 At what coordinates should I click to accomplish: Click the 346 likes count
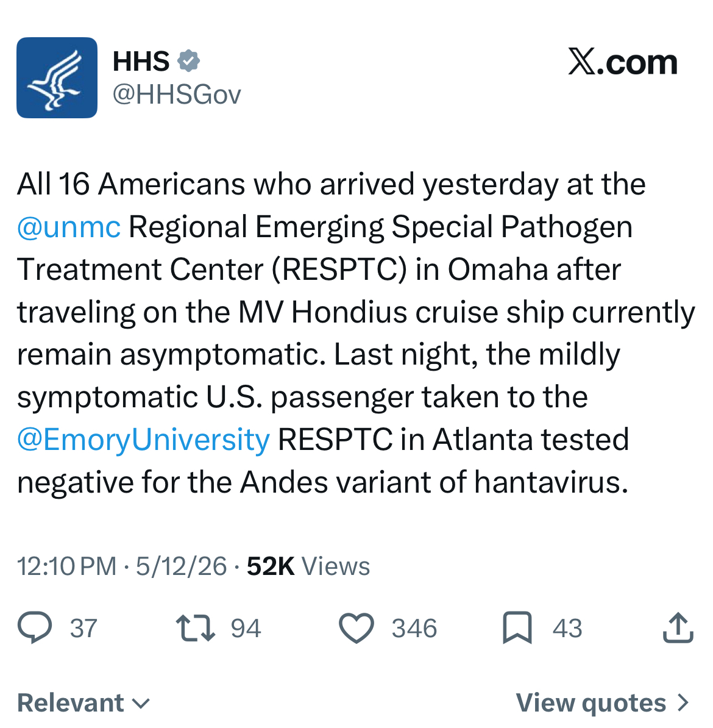414,629
